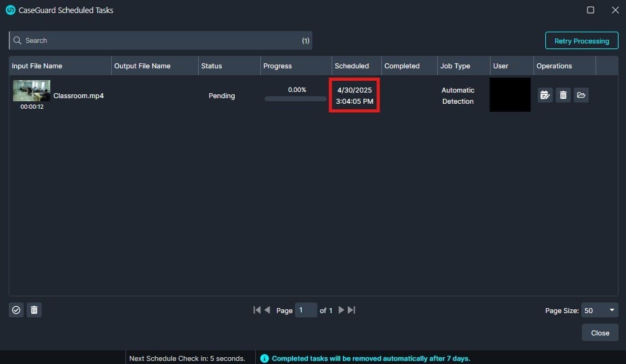The width and height of the screenshot is (626, 364).
Task: Delete the Classroom.mp4 scheduled task
Action: click(x=563, y=95)
